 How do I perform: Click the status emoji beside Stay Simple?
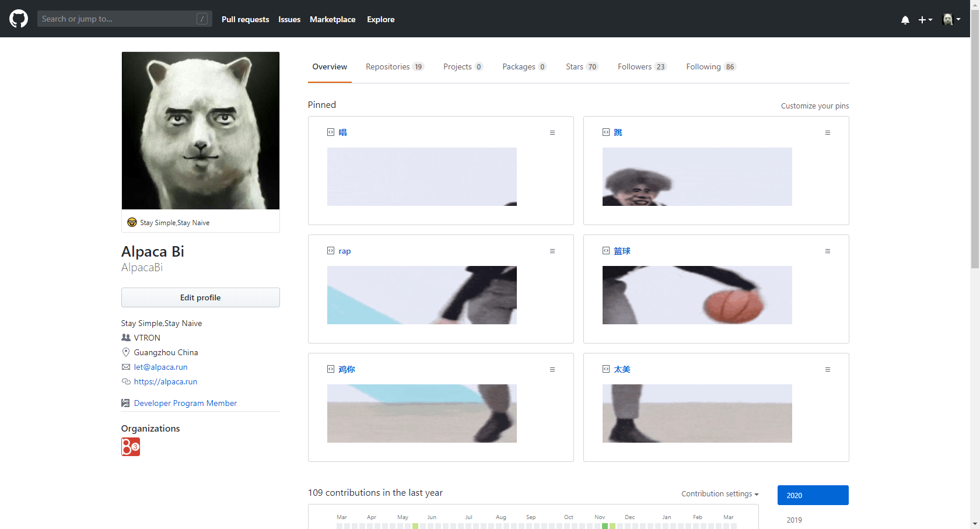[x=132, y=222]
